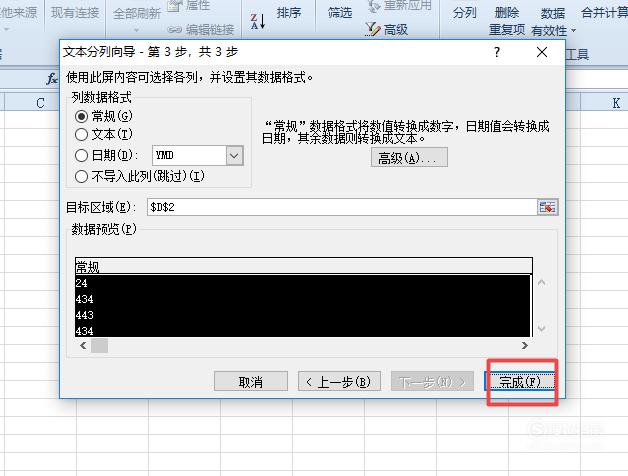Click the 取消 button
The image size is (628, 476).
point(251,381)
